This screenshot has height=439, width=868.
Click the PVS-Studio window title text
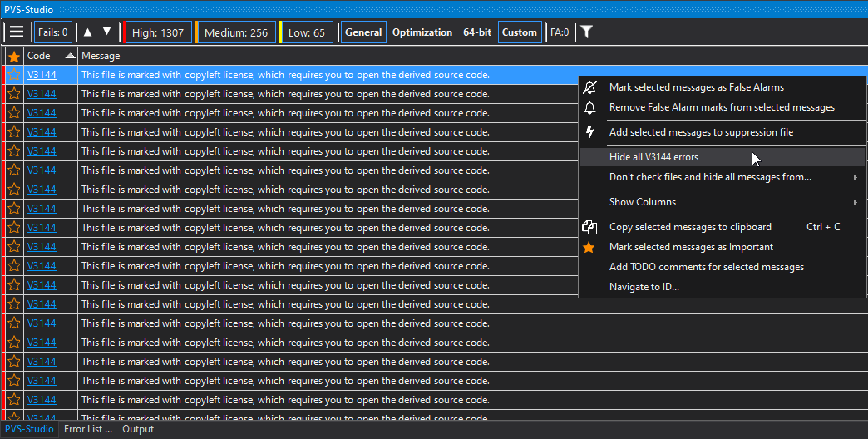29,9
